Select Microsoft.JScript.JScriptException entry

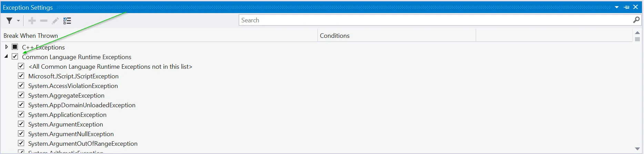(73, 76)
